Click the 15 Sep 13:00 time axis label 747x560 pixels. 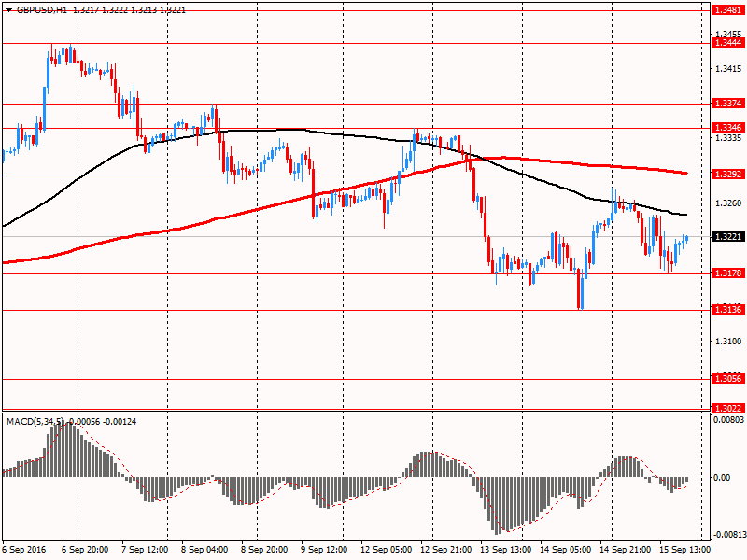point(684,550)
